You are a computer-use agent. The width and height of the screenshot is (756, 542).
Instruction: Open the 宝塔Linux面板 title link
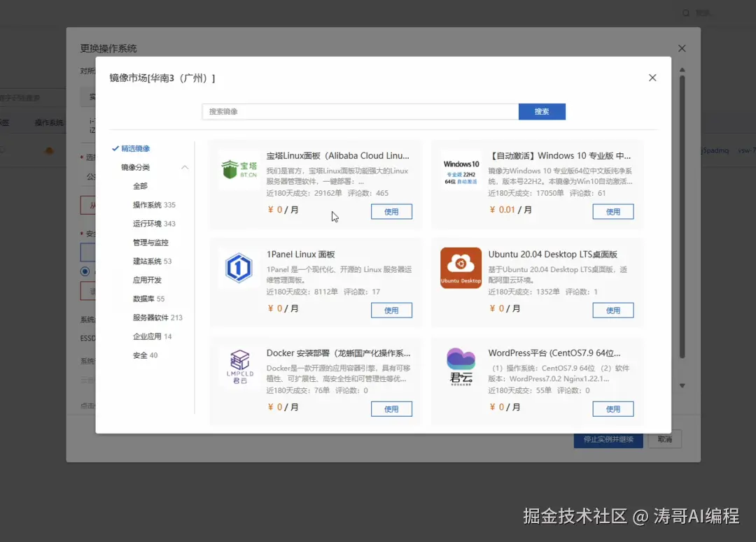coord(338,156)
